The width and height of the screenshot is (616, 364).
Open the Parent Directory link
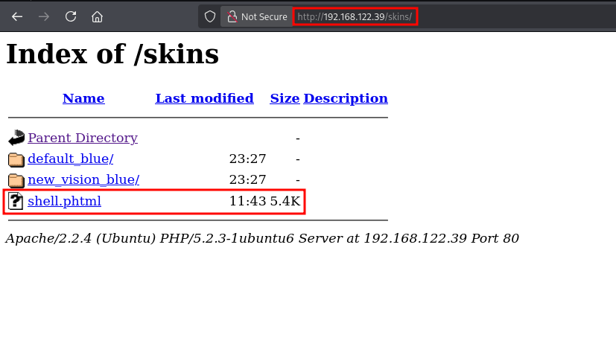point(83,138)
